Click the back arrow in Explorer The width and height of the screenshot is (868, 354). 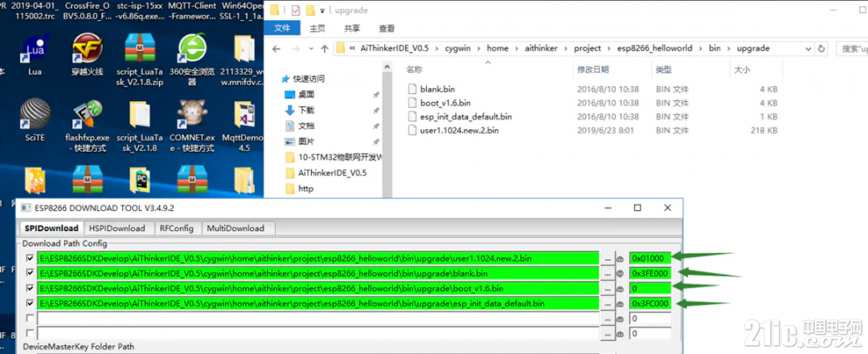[276, 49]
